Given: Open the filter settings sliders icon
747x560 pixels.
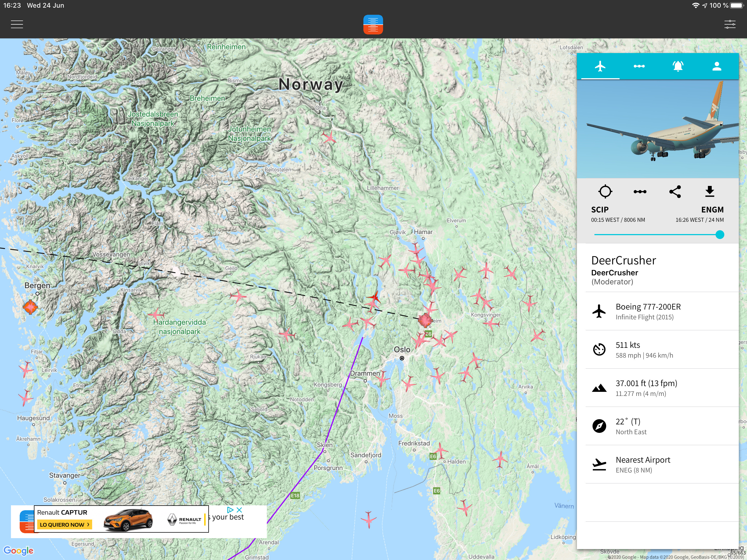Looking at the screenshot, I should pyautogui.click(x=730, y=24).
